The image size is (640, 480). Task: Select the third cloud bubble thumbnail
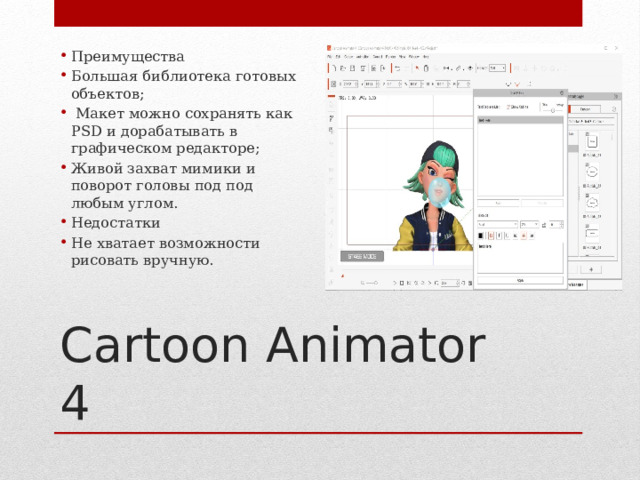click(x=592, y=203)
